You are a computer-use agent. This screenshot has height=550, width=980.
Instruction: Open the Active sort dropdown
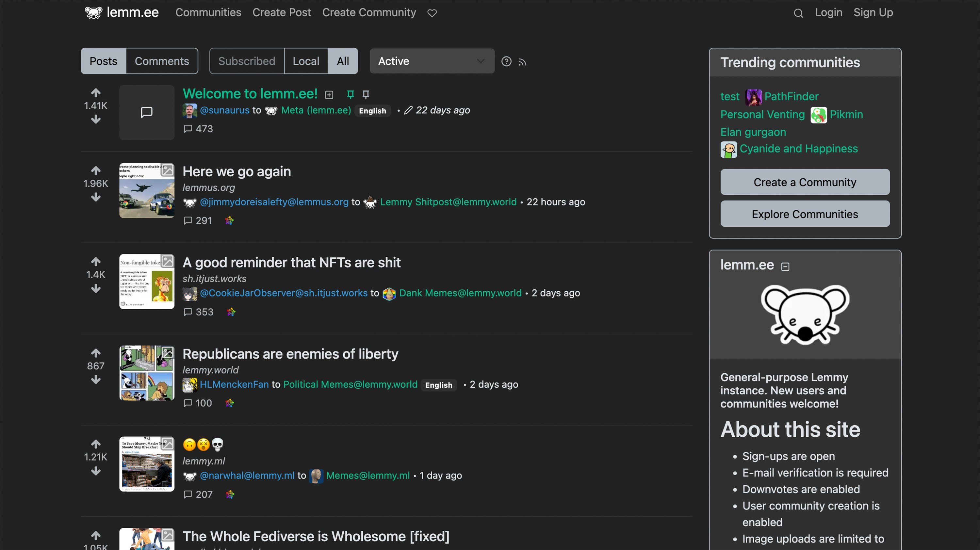pyautogui.click(x=432, y=61)
